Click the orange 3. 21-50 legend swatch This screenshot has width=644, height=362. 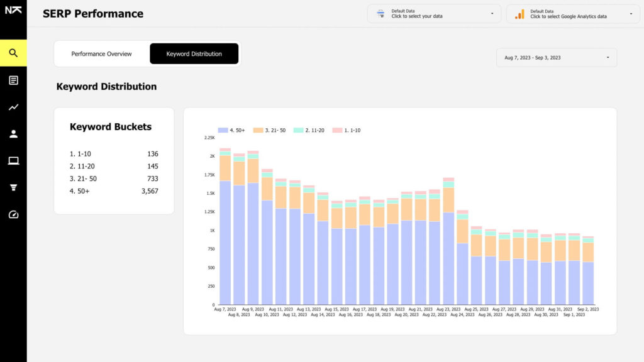point(258,130)
